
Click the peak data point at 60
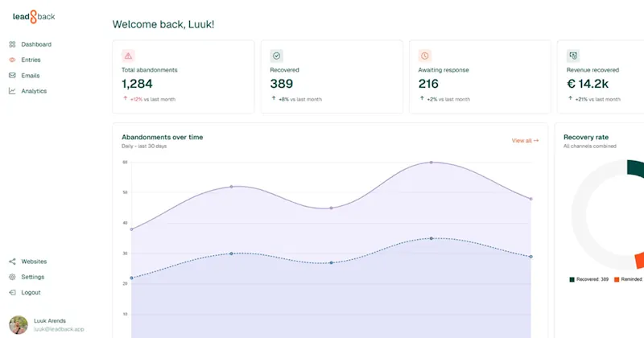[431, 163]
